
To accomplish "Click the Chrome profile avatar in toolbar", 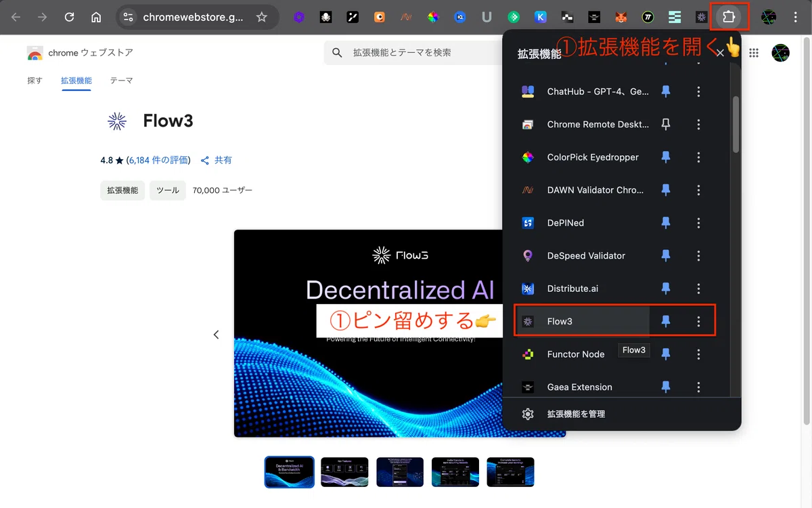I will pos(769,17).
